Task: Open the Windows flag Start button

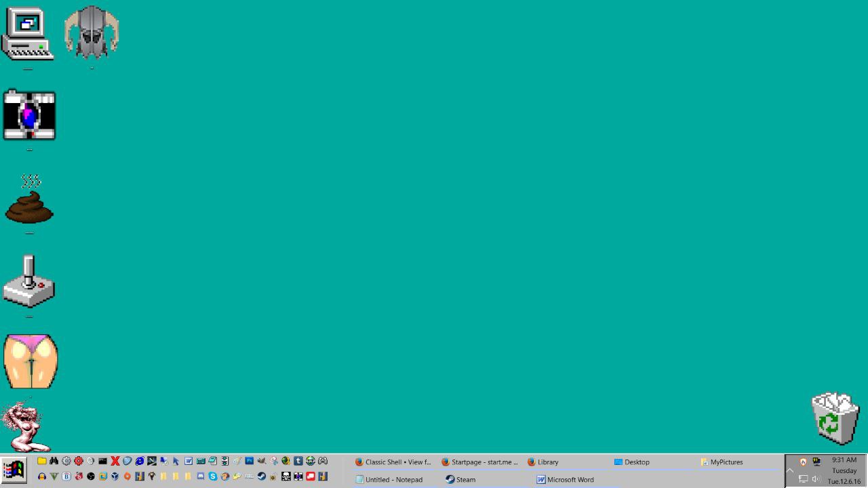Action: point(13,470)
